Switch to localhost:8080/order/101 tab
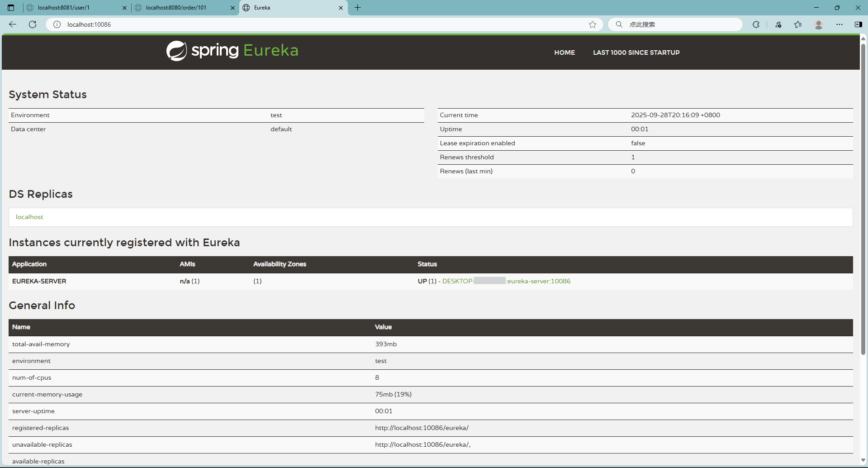 coord(185,8)
